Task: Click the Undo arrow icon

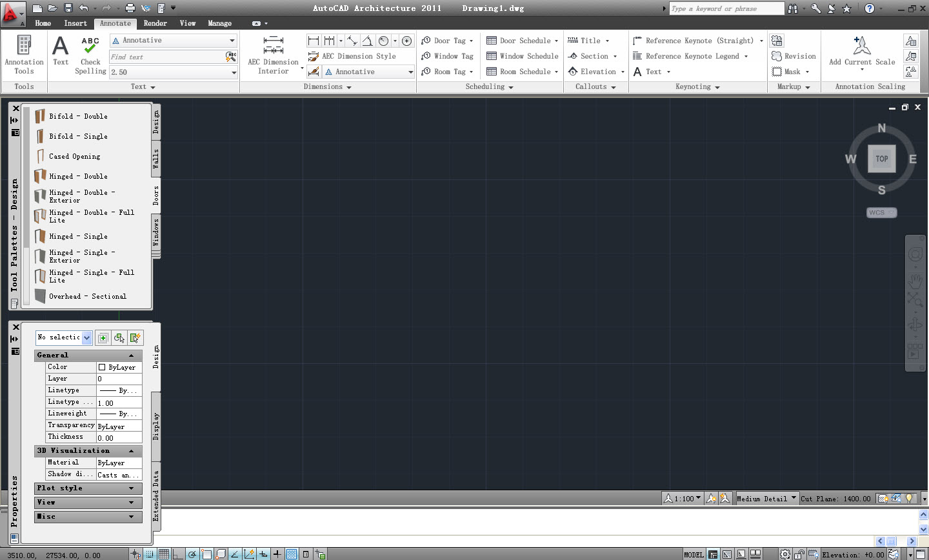Action: tap(83, 8)
